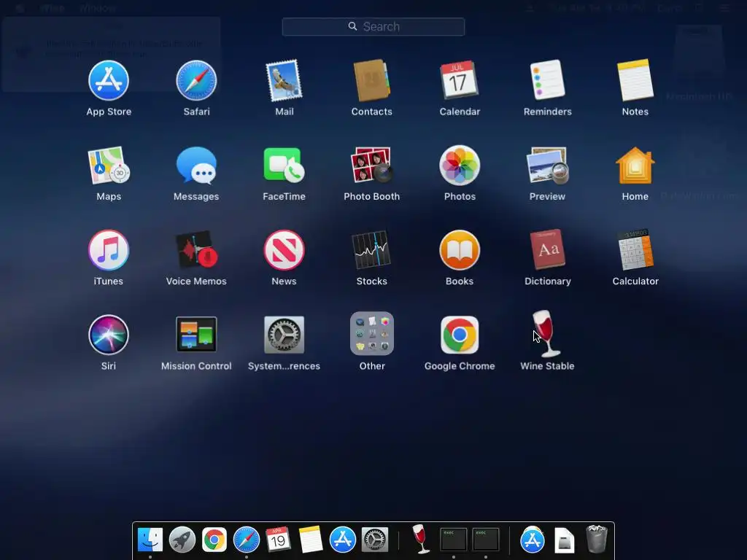Open the Books app
Image resolution: width=747 pixels, height=560 pixels.
(x=460, y=250)
